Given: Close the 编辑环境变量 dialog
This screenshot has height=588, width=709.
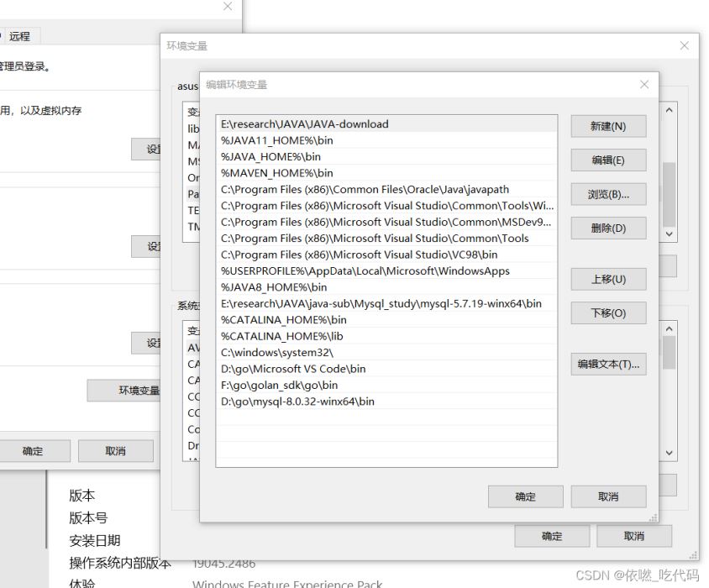Looking at the screenshot, I should [643, 84].
